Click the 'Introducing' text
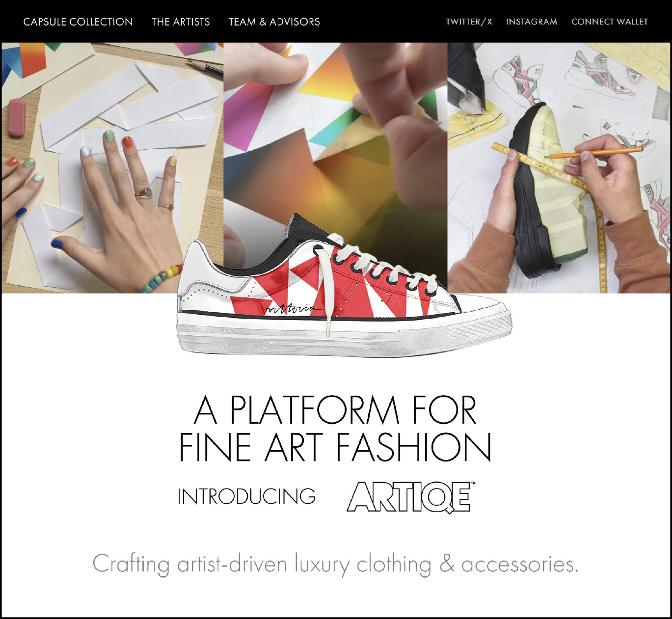The width and height of the screenshot is (672, 619). tap(246, 496)
